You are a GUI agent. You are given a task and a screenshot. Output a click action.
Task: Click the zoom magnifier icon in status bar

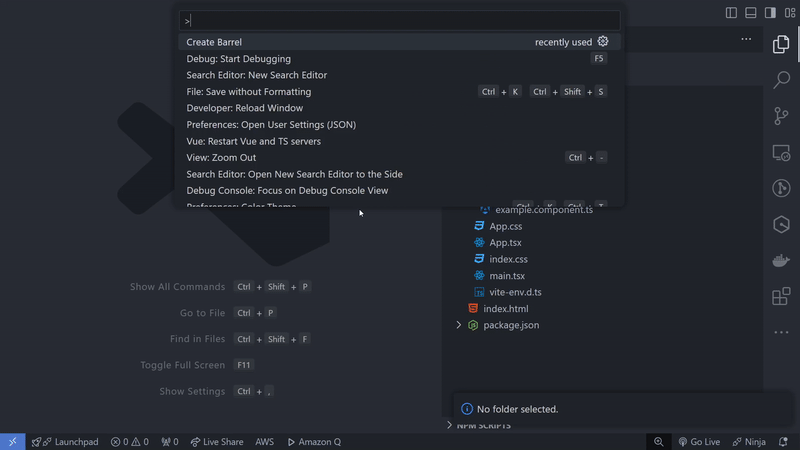(659, 441)
